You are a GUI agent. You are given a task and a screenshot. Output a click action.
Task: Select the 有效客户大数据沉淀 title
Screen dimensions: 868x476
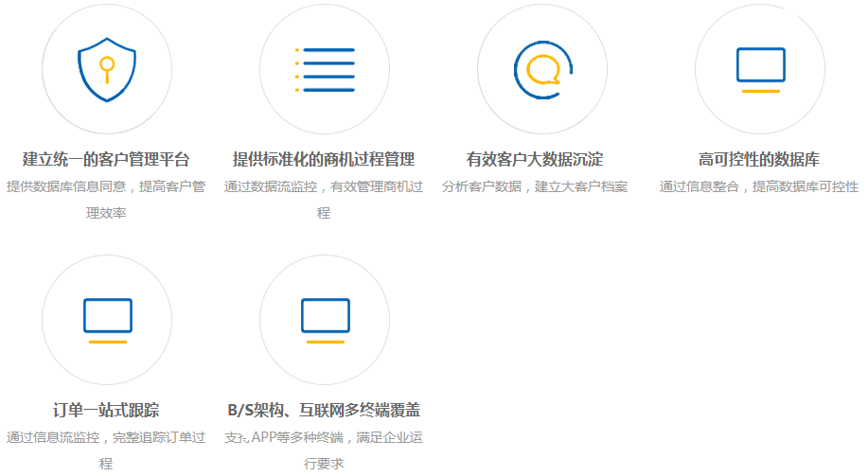click(535, 159)
